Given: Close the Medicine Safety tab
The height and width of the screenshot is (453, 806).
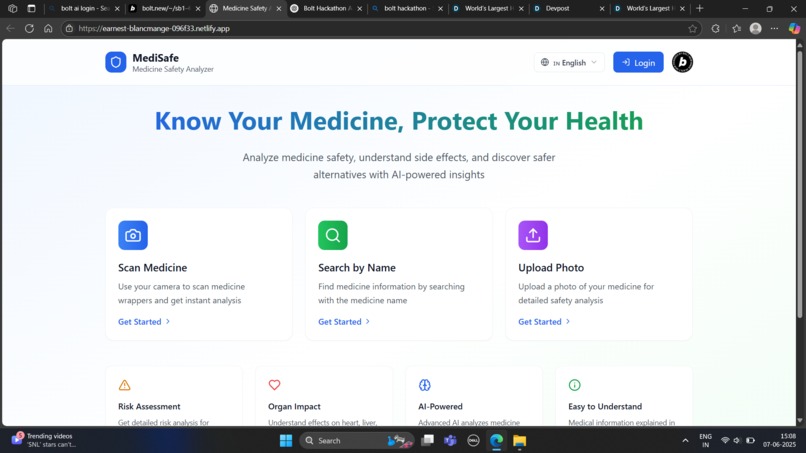Looking at the screenshot, I should coord(279,9).
